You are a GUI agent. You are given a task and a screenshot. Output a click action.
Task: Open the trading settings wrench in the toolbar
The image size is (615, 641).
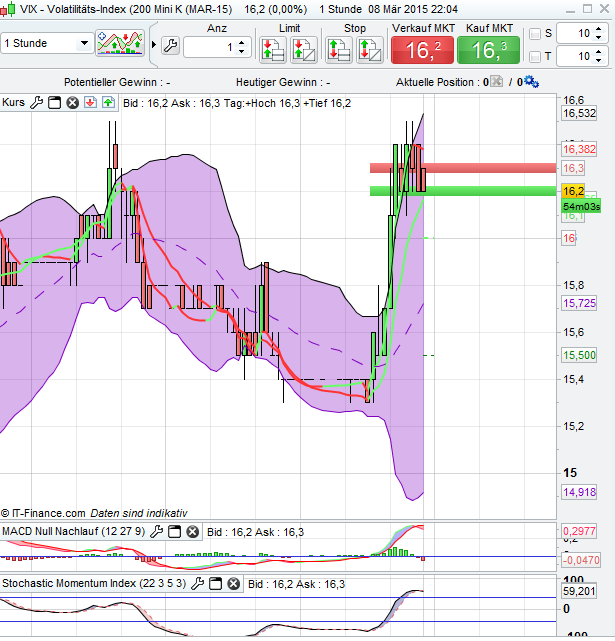coord(171,45)
